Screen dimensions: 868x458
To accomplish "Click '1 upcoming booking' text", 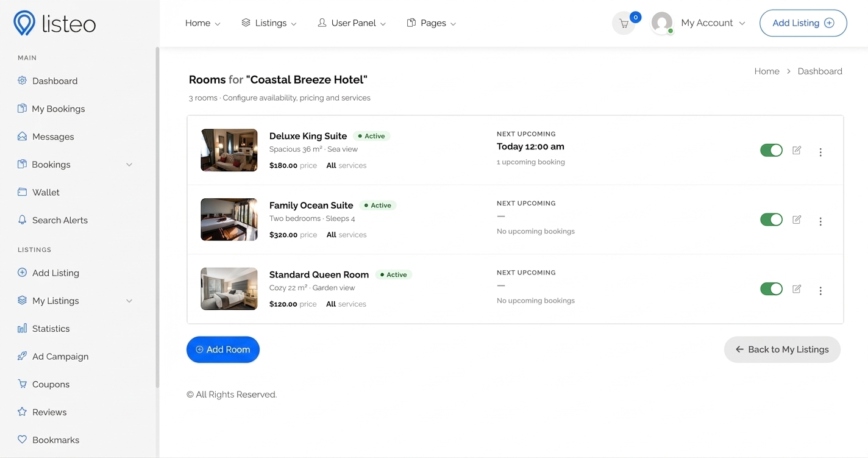I will [x=531, y=162].
